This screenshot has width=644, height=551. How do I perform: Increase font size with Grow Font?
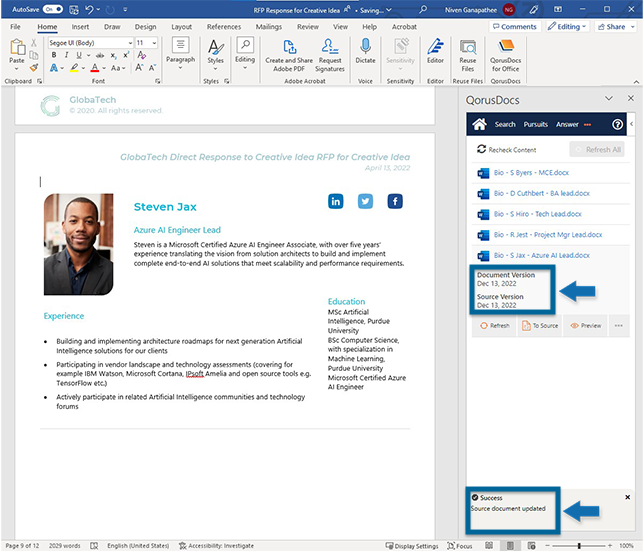[139, 68]
